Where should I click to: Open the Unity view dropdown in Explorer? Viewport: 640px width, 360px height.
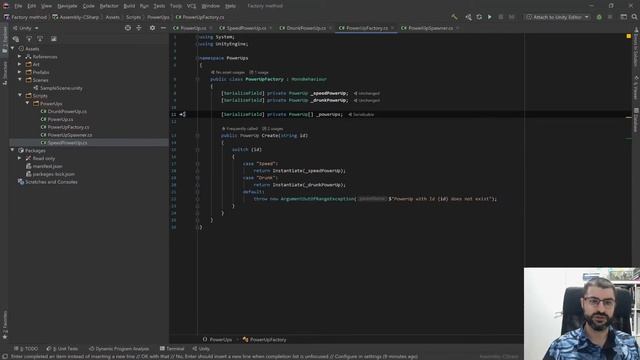[x=26, y=28]
